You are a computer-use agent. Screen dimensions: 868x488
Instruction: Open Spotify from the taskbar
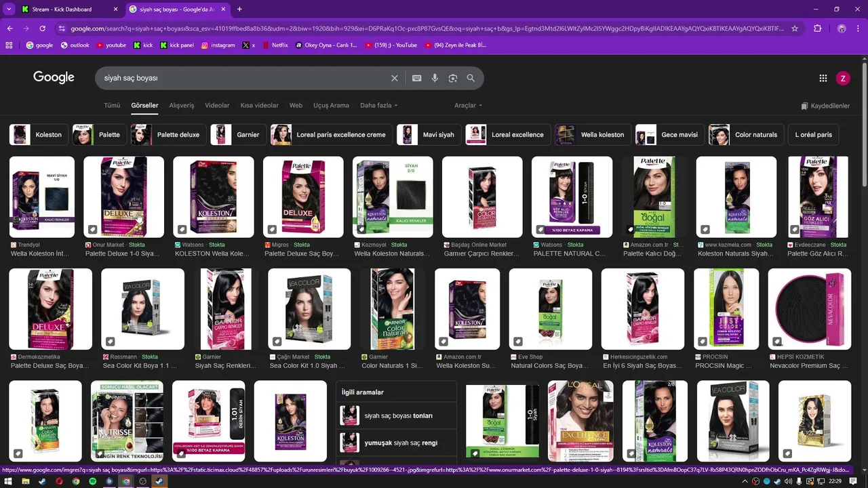tap(92, 481)
